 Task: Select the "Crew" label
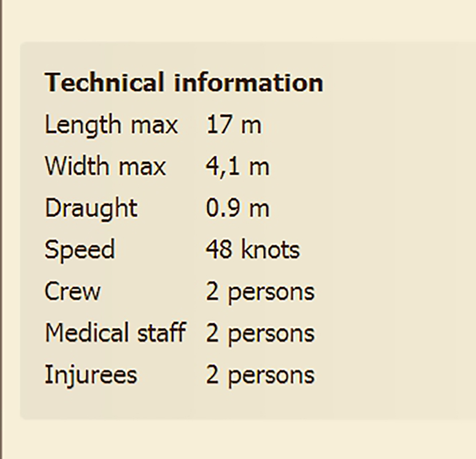point(72,291)
